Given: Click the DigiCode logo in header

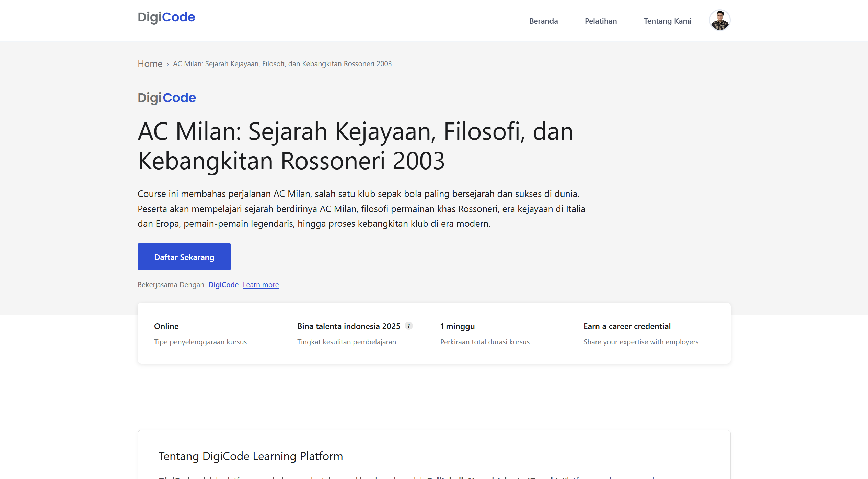Looking at the screenshot, I should coord(166,17).
